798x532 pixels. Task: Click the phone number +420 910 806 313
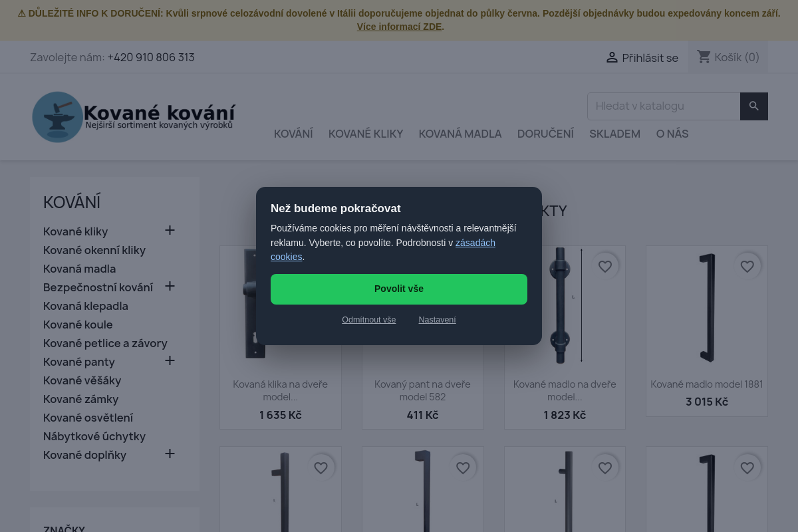(151, 57)
